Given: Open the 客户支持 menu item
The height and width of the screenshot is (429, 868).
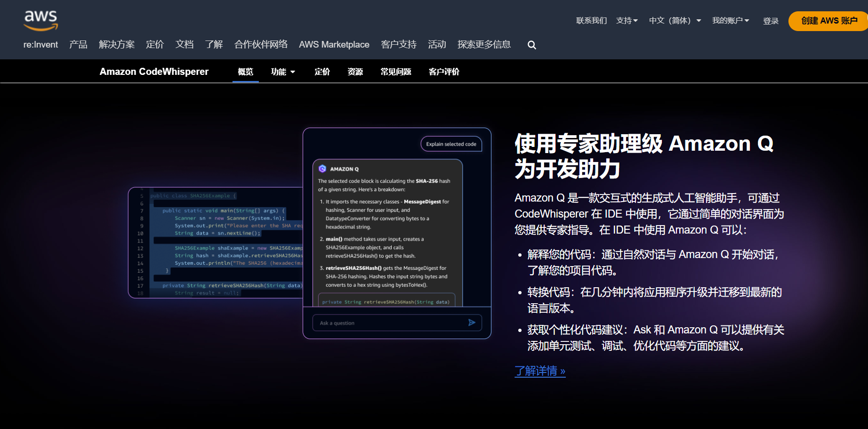Looking at the screenshot, I should (x=399, y=45).
